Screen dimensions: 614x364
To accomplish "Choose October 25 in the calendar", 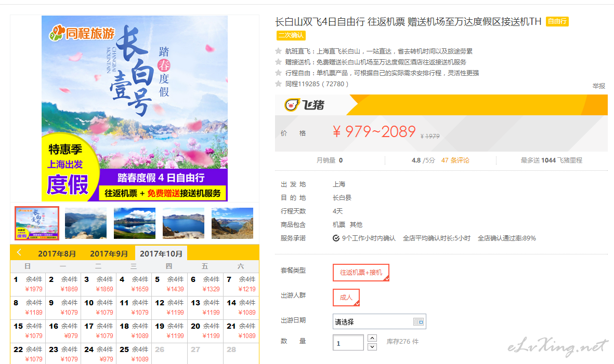I will click(x=134, y=354).
